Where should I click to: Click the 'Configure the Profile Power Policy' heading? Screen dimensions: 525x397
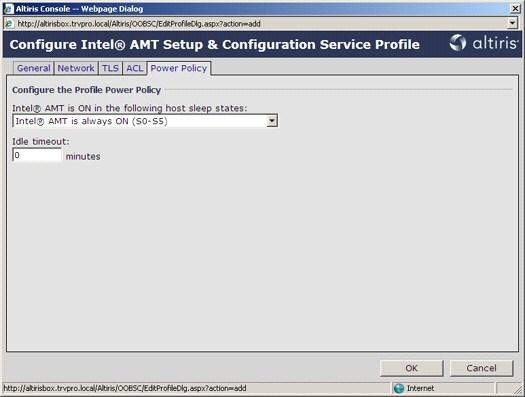pos(86,90)
